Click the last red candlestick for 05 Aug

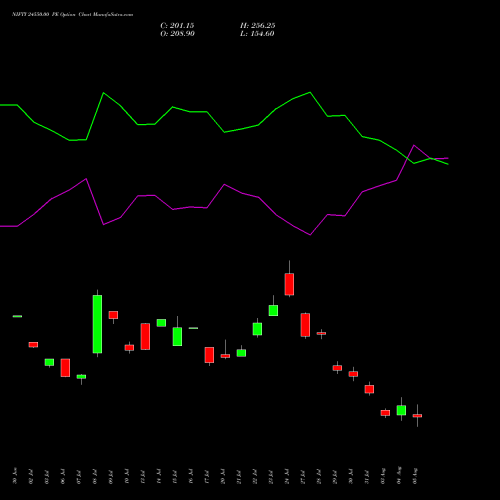417,416
